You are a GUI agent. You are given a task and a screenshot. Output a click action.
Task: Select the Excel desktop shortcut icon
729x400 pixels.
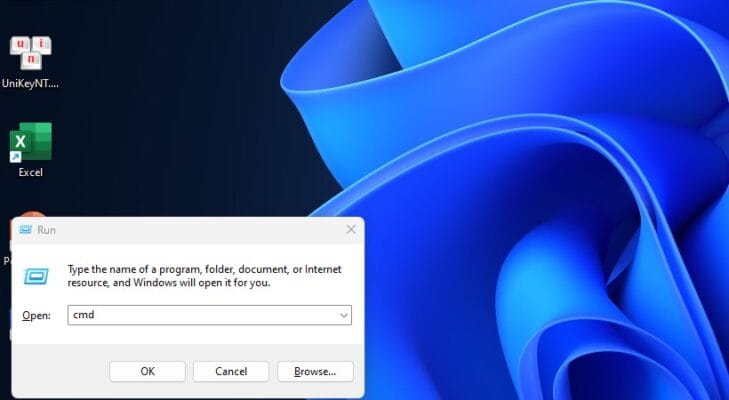(x=31, y=143)
